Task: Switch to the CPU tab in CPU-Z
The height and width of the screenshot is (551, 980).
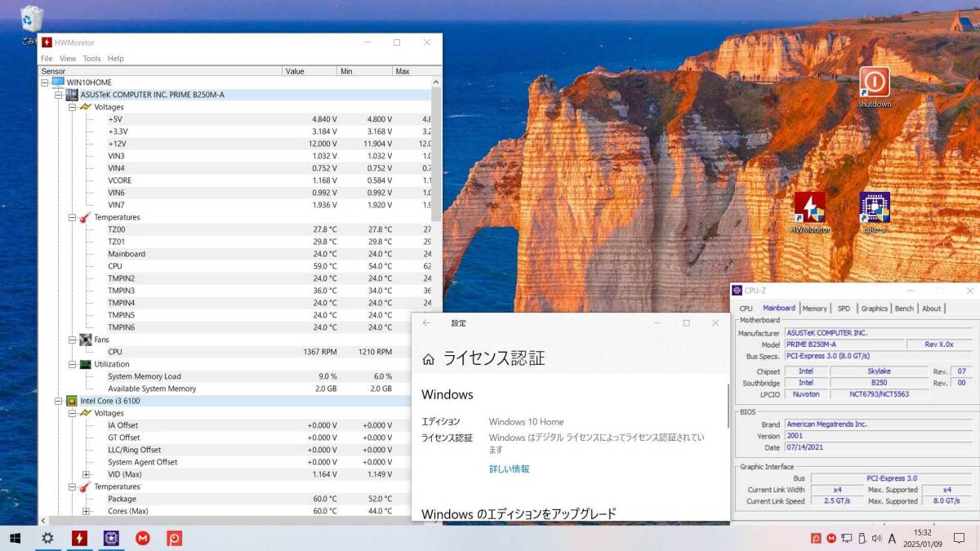Action: pyautogui.click(x=746, y=309)
